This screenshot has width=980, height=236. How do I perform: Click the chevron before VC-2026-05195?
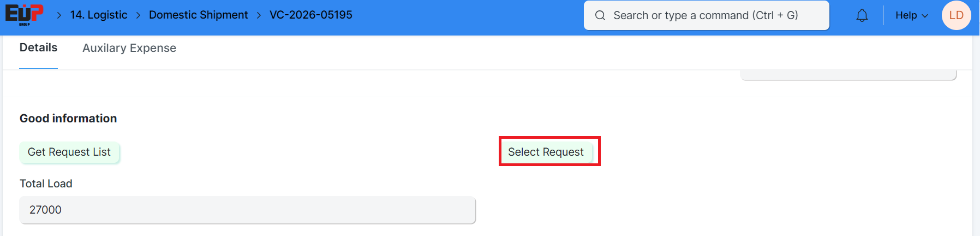pos(259,15)
